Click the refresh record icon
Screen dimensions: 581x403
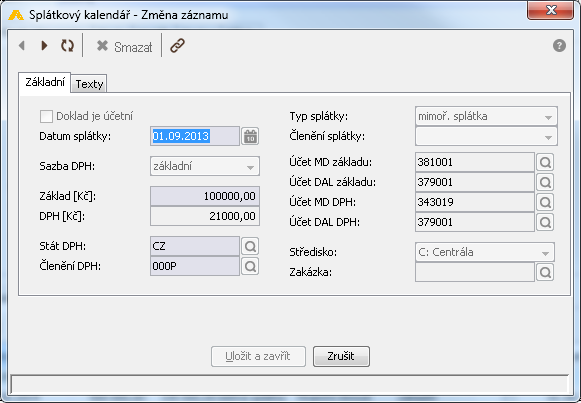pos(67,46)
